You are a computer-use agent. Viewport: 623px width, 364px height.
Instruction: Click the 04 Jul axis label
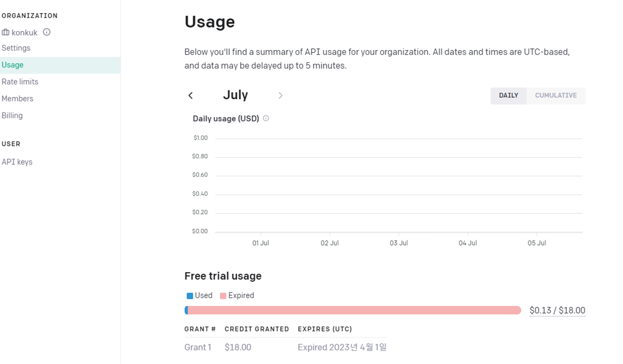point(467,243)
